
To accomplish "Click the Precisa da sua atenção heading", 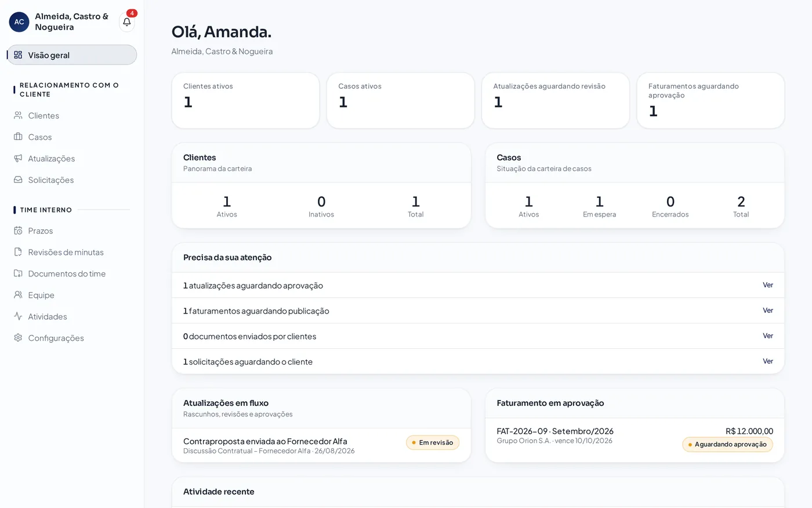I will click(x=227, y=257).
